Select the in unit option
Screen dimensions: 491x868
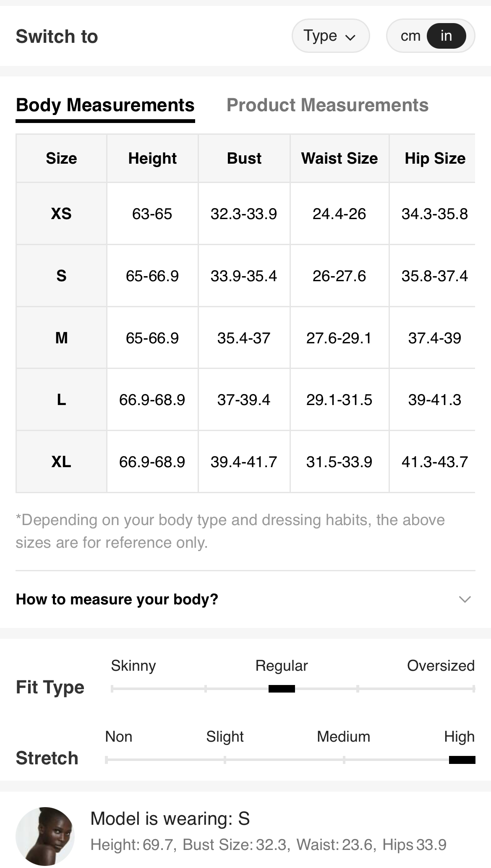pos(446,36)
